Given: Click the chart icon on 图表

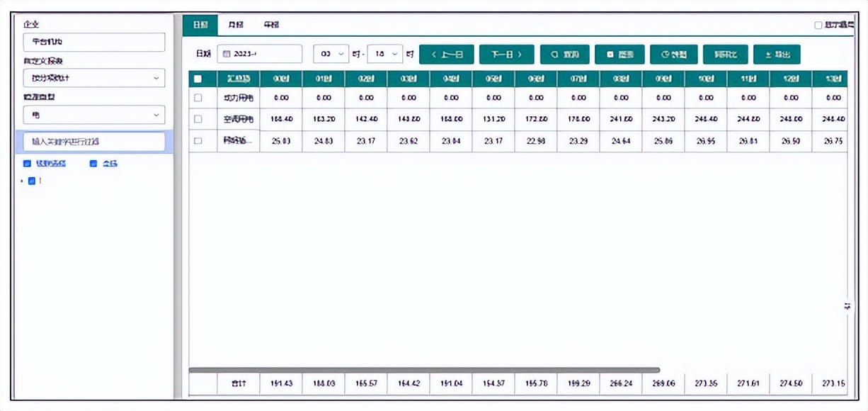Looking at the screenshot, I should (x=609, y=55).
